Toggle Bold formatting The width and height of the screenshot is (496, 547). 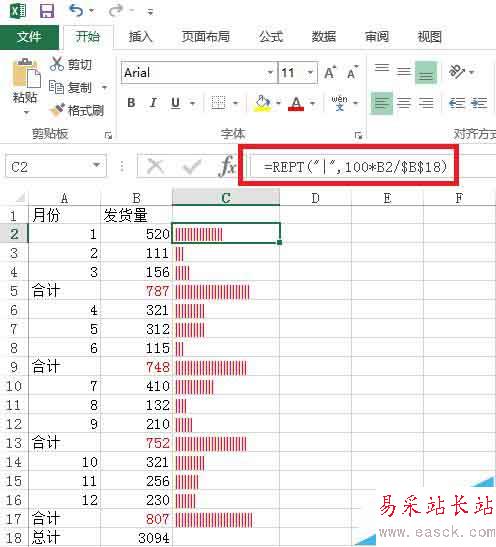(131, 103)
